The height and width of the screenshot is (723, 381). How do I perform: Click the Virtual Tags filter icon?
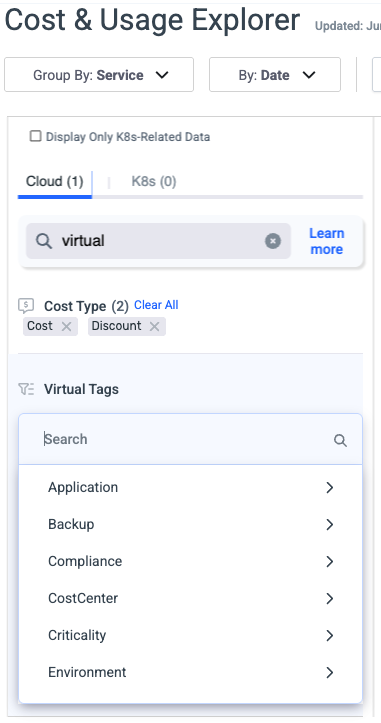[26, 389]
